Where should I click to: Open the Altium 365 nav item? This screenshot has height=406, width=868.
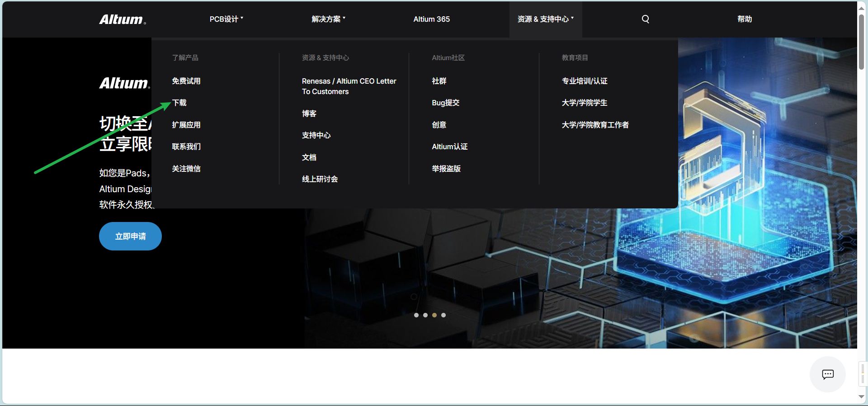tap(432, 19)
